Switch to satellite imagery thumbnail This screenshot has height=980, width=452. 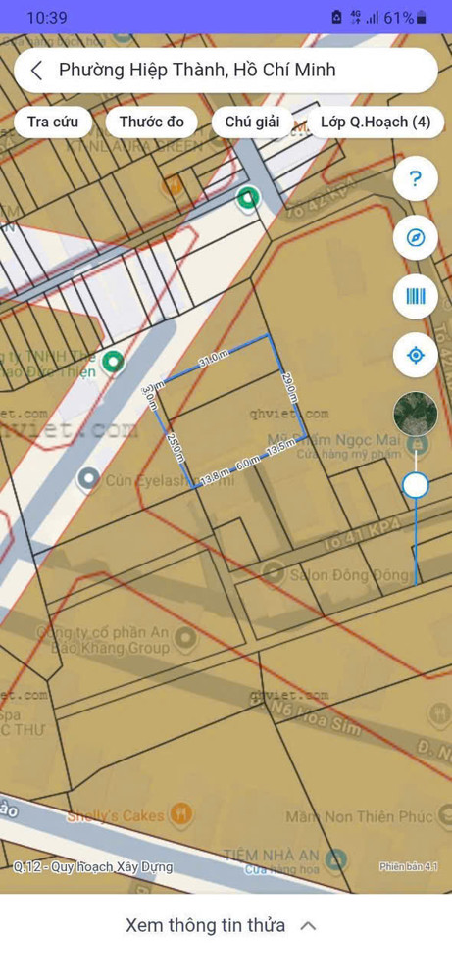coord(415,415)
